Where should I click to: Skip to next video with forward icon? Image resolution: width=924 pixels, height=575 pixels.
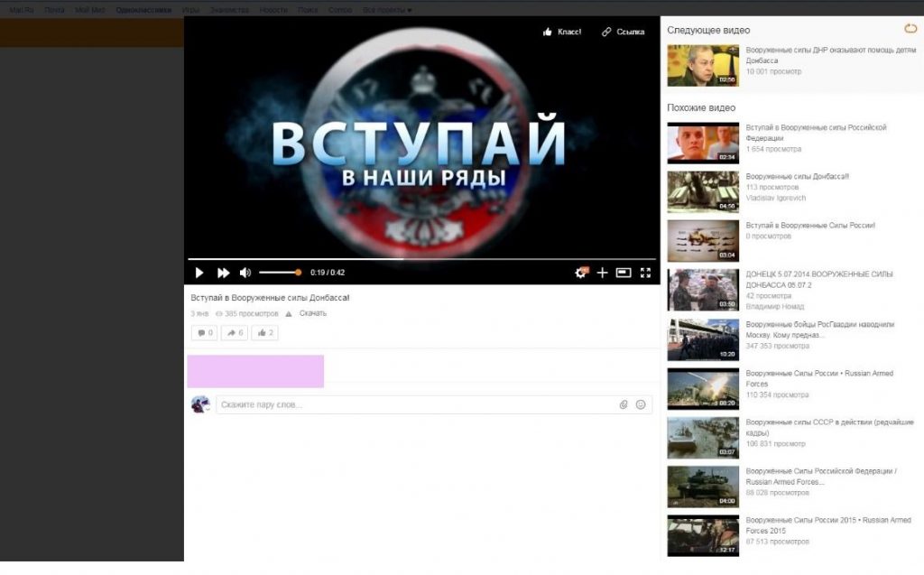(223, 273)
